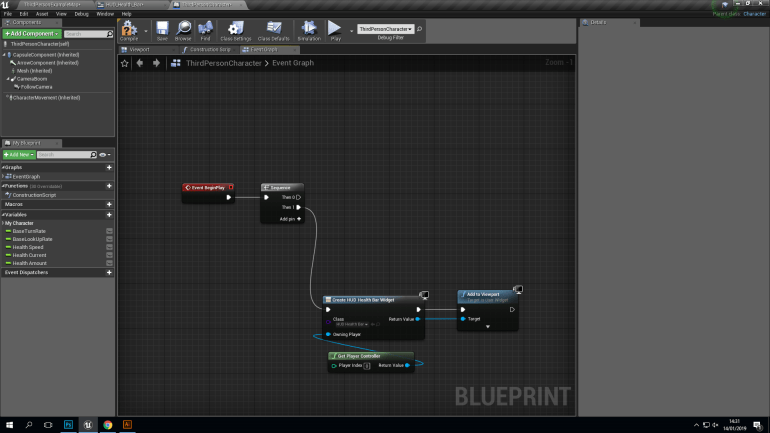The width and height of the screenshot is (770, 433).
Task: Open Unreal Engine in the taskbar
Action: pyautogui.click(x=88, y=425)
